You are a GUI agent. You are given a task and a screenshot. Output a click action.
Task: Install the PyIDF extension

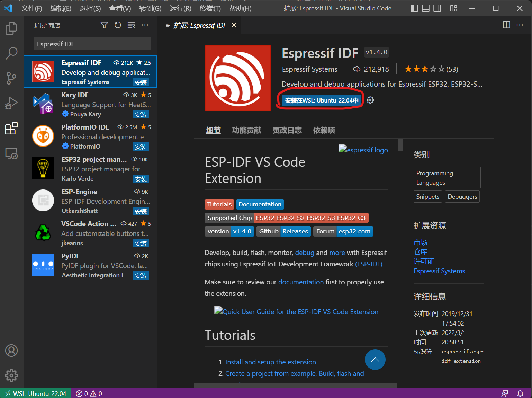pos(141,276)
